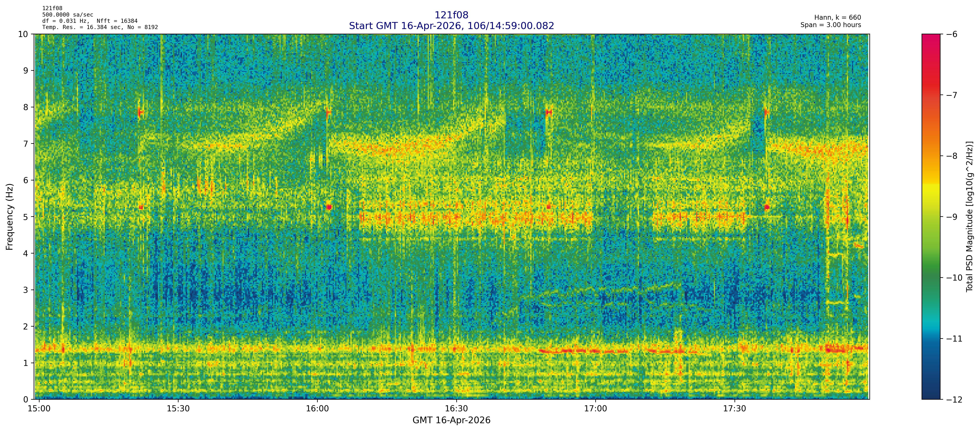Click the '500.0000 sa/sec' header text
Screen dimensions: 980x431
67,15
